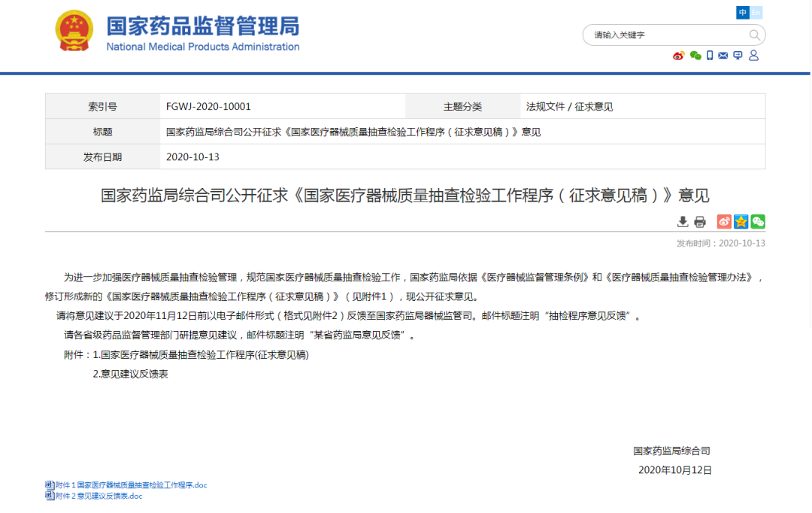This screenshot has width=812, height=513.
Task: Select the index number FGWJ-2020-10001
Action: (x=208, y=107)
